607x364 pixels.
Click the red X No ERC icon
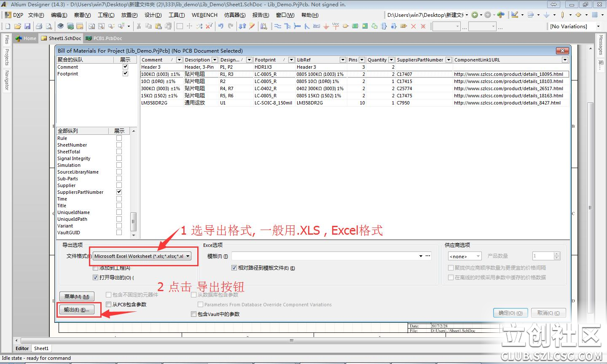pos(413,26)
